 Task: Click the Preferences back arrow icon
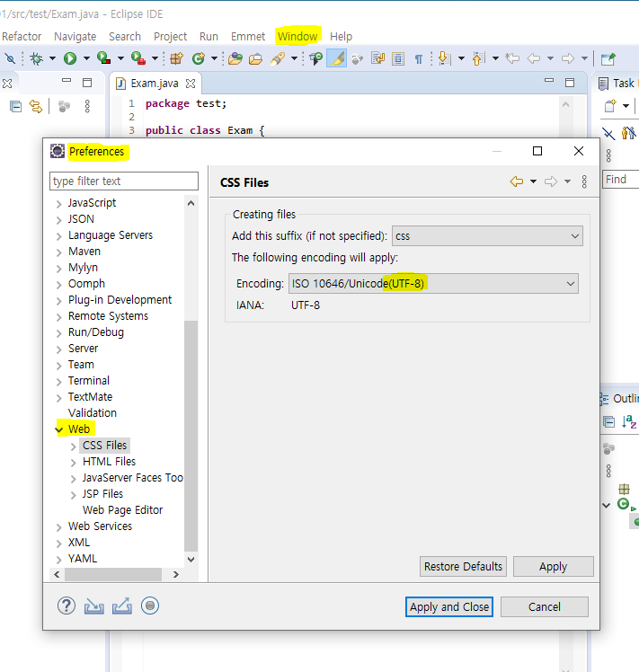[x=517, y=181]
